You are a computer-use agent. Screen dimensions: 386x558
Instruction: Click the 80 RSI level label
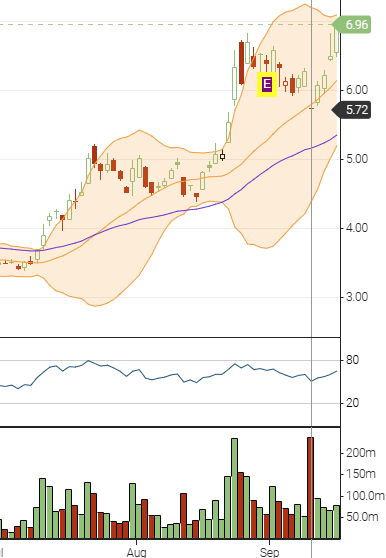click(352, 360)
